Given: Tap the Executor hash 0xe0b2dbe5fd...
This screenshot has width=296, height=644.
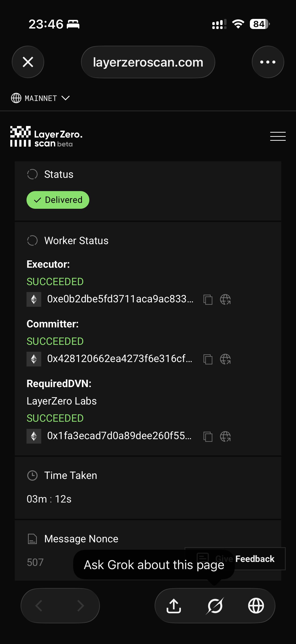Looking at the screenshot, I should [x=120, y=299].
